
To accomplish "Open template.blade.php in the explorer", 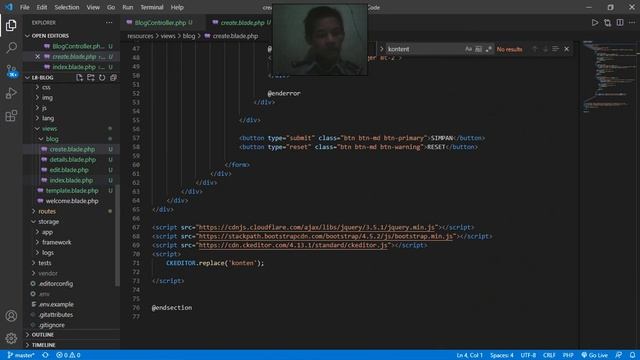I will [72, 191].
